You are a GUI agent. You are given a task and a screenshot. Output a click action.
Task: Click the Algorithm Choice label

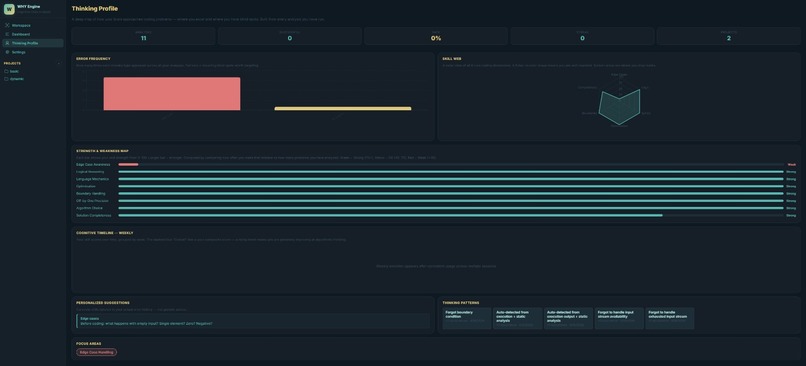click(x=89, y=208)
